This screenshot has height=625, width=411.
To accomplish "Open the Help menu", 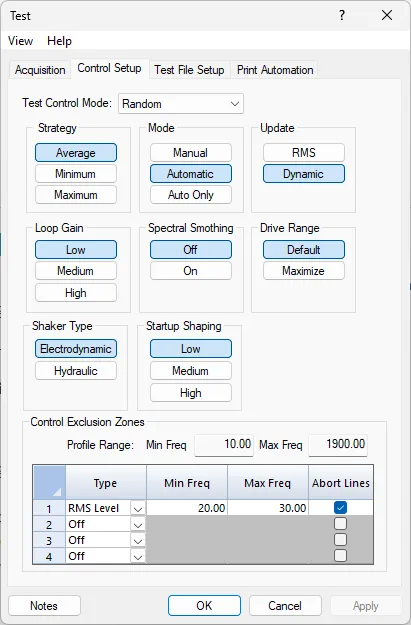I will pos(59,41).
